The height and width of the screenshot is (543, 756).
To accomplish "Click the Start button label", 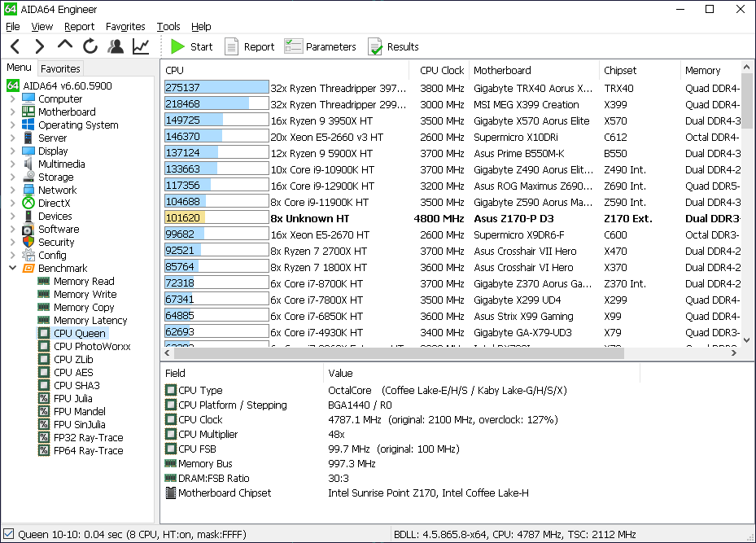I will (202, 46).
